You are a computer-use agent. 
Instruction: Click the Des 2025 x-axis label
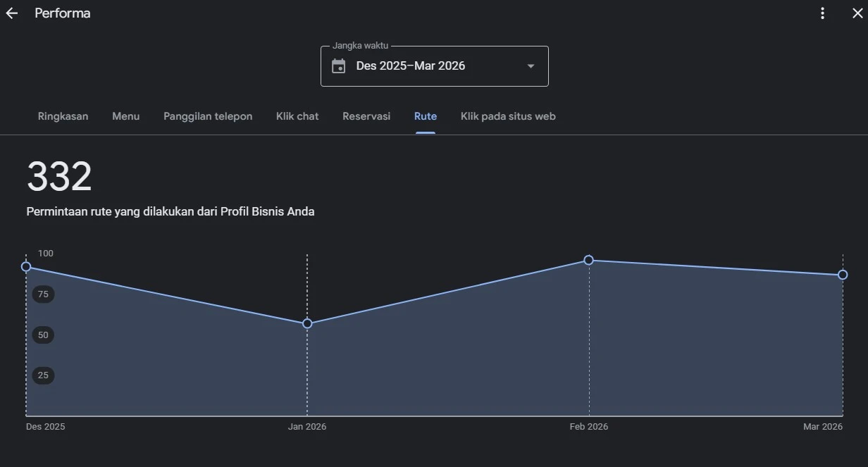[x=46, y=427]
